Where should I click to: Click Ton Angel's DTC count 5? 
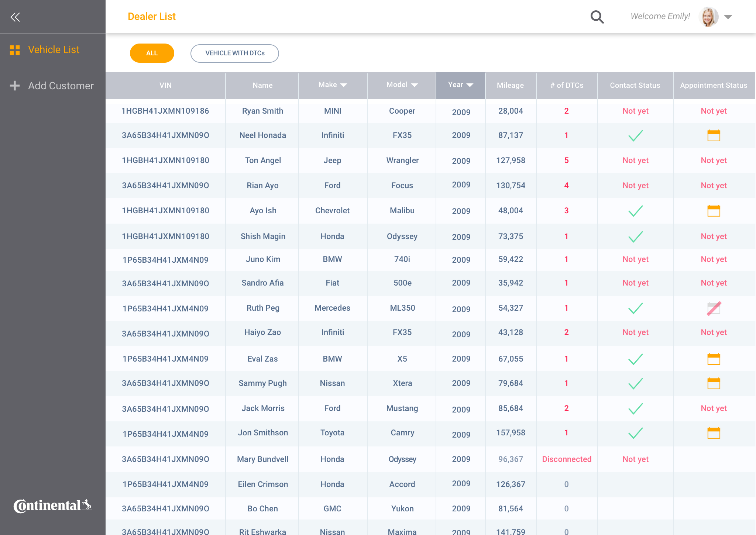tap(567, 160)
